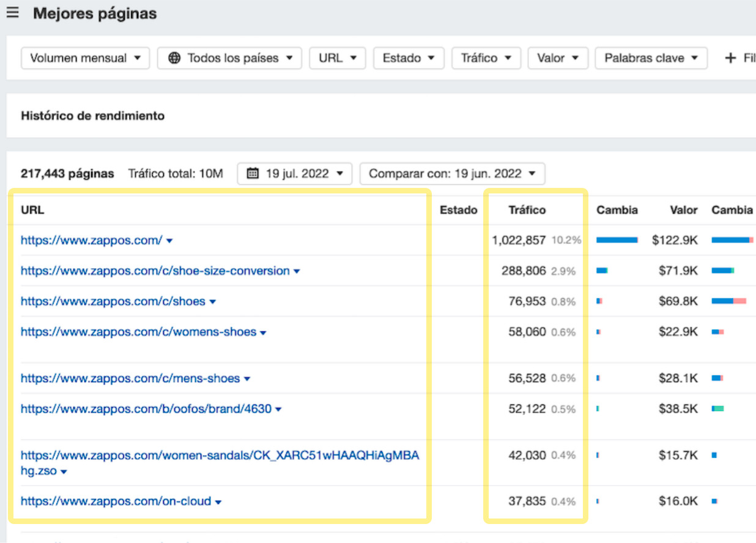Expand arrow next to oofos/brand/4630 URL
756x543 pixels.
pos(278,410)
